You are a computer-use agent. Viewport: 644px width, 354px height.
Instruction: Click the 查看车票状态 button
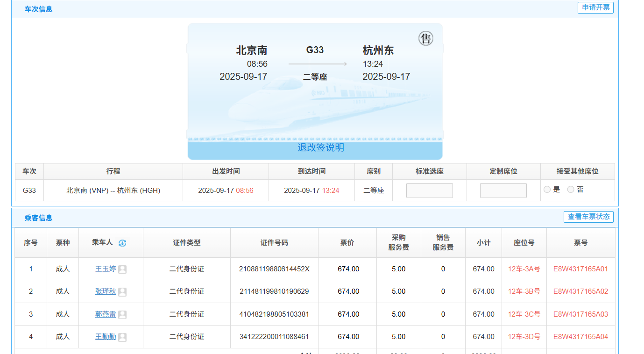[x=588, y=217]
